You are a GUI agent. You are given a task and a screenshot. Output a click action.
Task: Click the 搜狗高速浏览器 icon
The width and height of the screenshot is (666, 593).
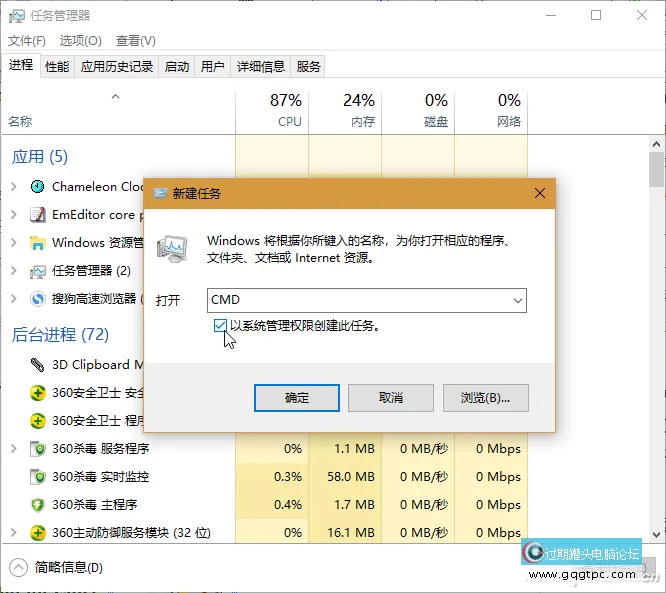[x=37, y=299]
